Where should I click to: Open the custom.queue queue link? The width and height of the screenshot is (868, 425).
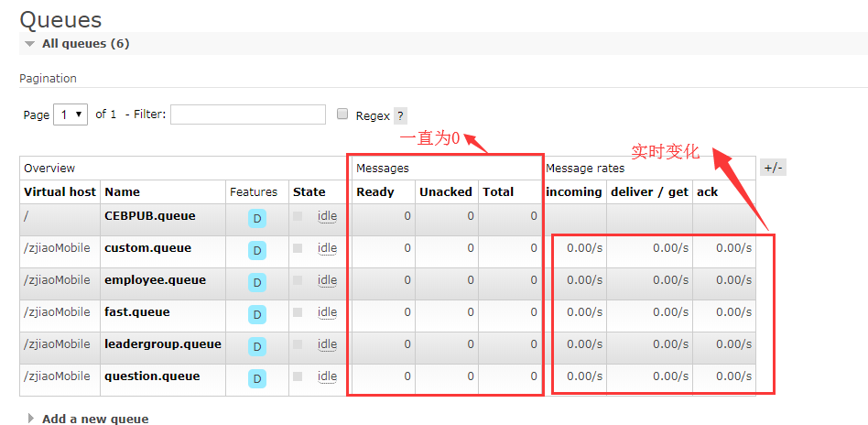147,248
